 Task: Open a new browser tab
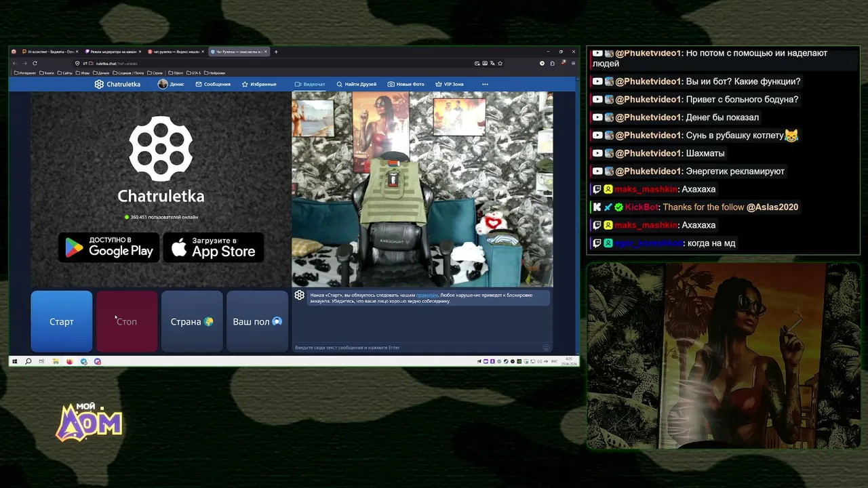(x=276, y=52)
